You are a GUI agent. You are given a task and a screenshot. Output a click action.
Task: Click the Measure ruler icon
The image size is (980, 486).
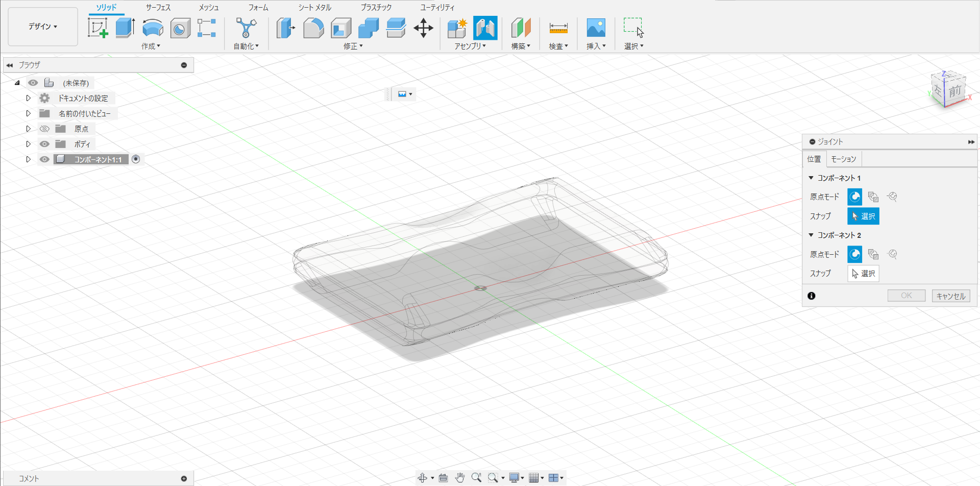click(558, 28)
